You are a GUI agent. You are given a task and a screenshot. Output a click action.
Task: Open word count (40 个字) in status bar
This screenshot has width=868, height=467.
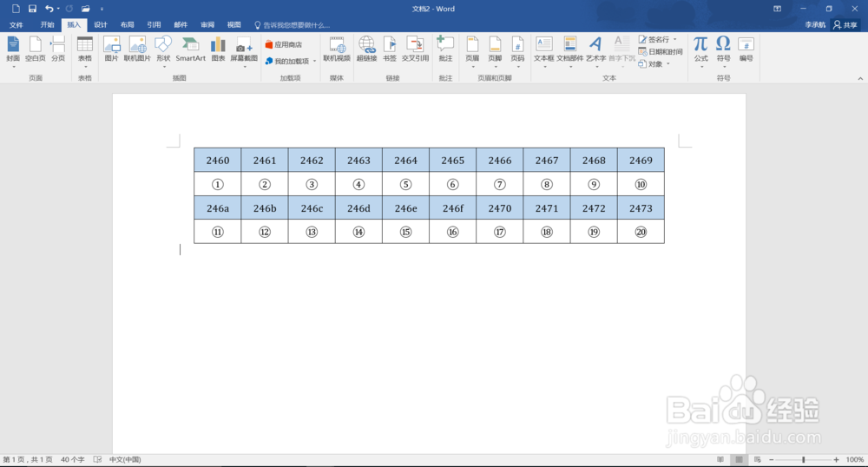point(73,459)
